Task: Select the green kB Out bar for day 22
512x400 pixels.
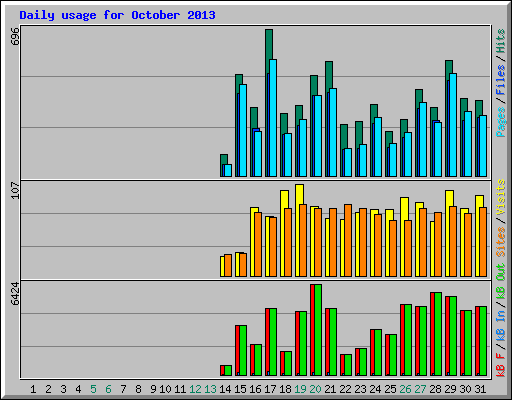Action: (348, 365)
